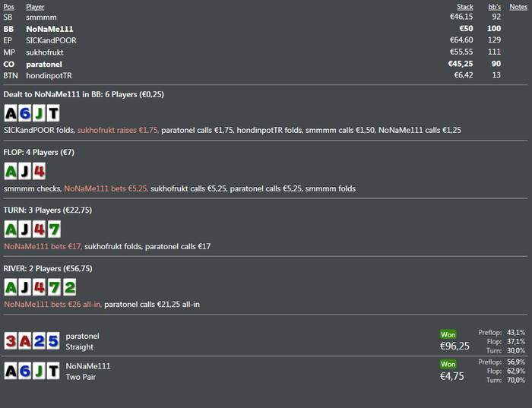Image resolution: width=532 pixels, height=408 pixels.
Task: Select the green A card on the flop board
Action: coord(11,171)
